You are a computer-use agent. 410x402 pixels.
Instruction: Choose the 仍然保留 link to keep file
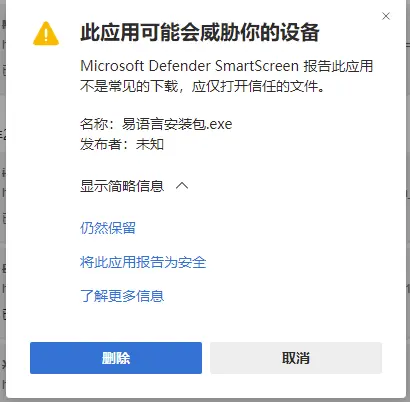108,228
